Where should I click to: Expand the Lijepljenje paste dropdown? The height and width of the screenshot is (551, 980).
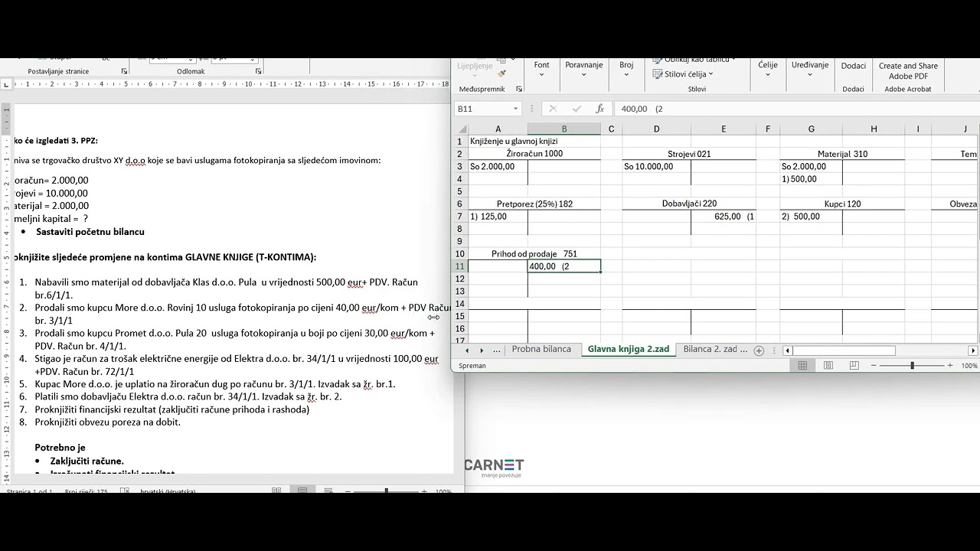click(475, 76)
